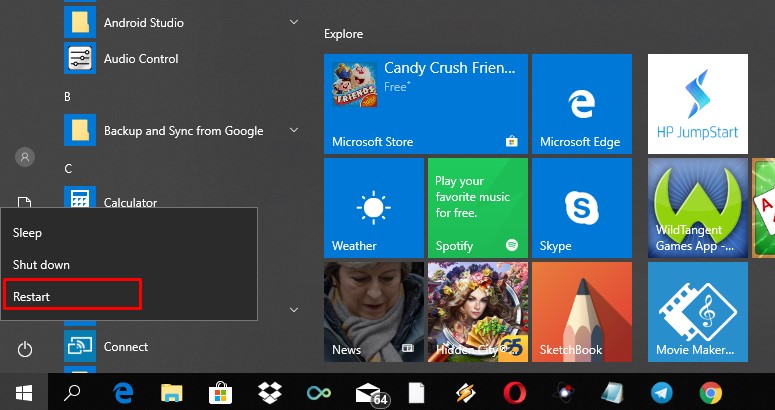Open the Spotify tile
The image size is (775, 410).
[477, 208]
